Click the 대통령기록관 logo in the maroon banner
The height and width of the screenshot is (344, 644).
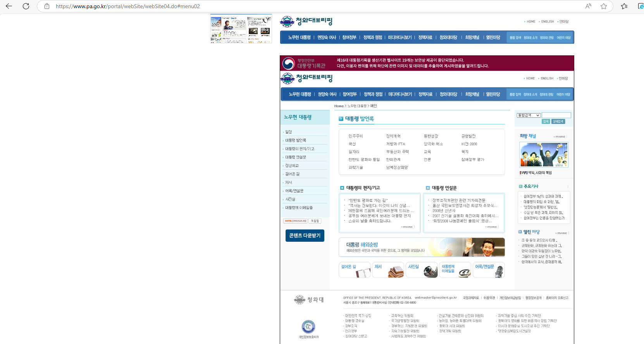[x=304, y=63]
